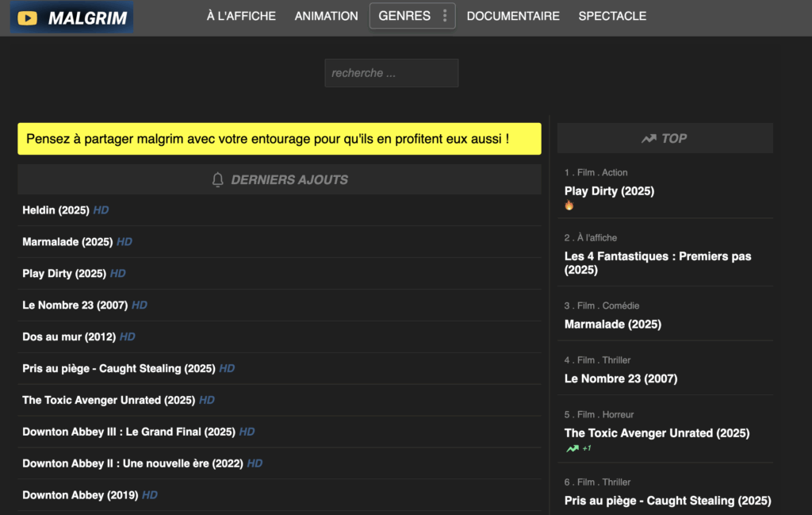Expand the Genres dropdown menu
Image resolution: width=812 pixels, height=515 pixels.
(404, 16)
